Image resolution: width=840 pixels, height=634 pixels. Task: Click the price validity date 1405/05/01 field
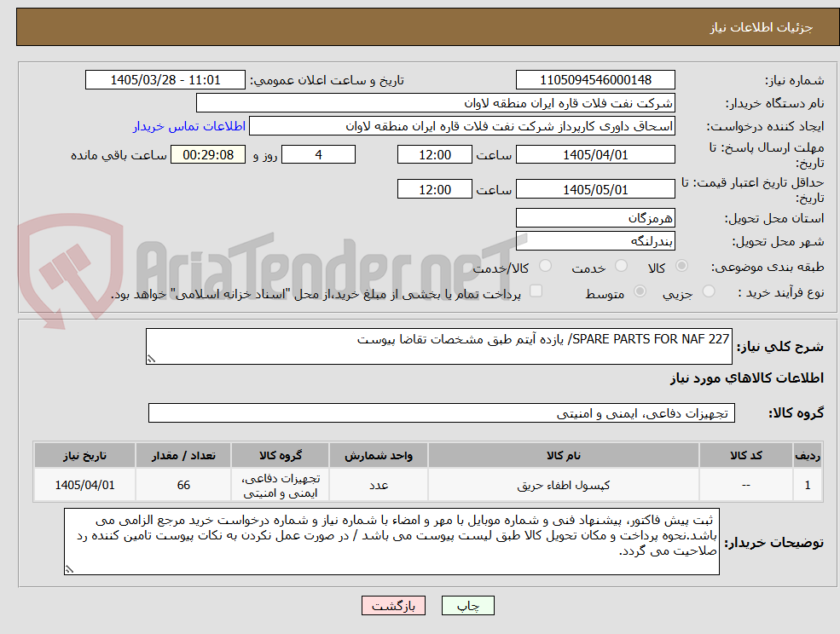coord(595,189)
